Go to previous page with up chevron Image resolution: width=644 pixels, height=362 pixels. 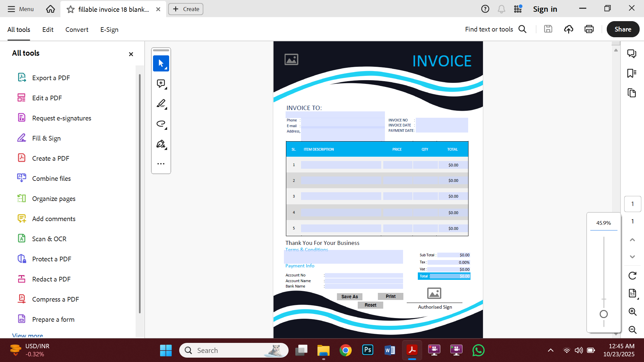tap(632, 239)
